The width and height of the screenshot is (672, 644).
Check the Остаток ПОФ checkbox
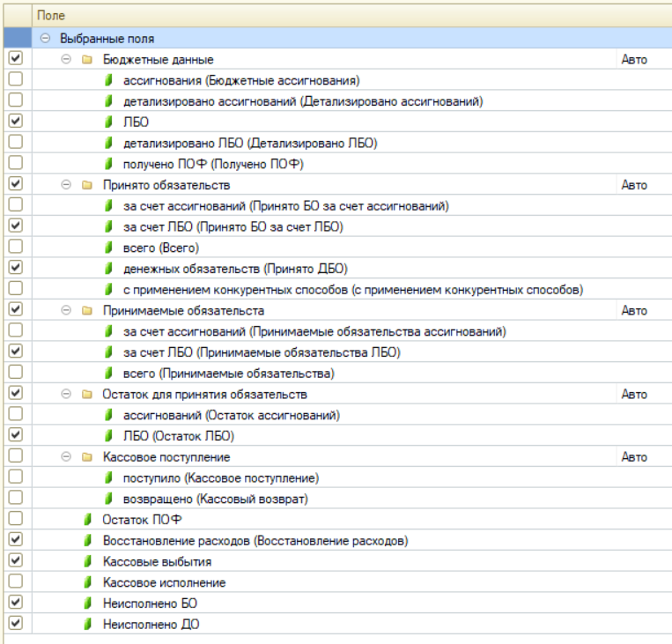15,520
